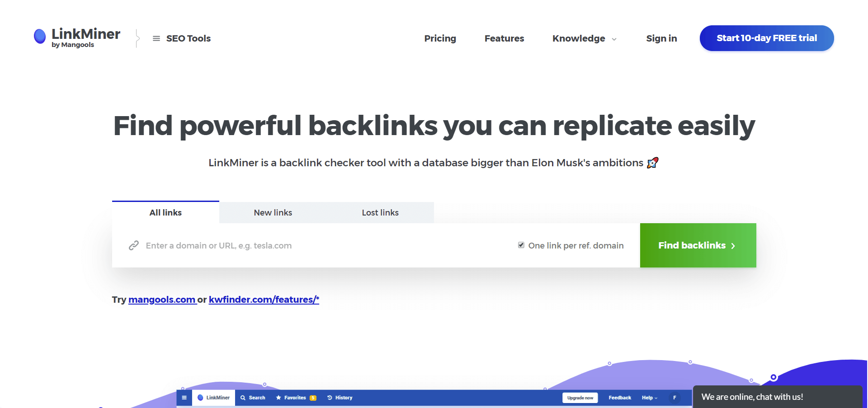Viewport: 868px width, 408px height.
Task: Click the 'Find powerful backlinks' headline
Action: [434, 125]
